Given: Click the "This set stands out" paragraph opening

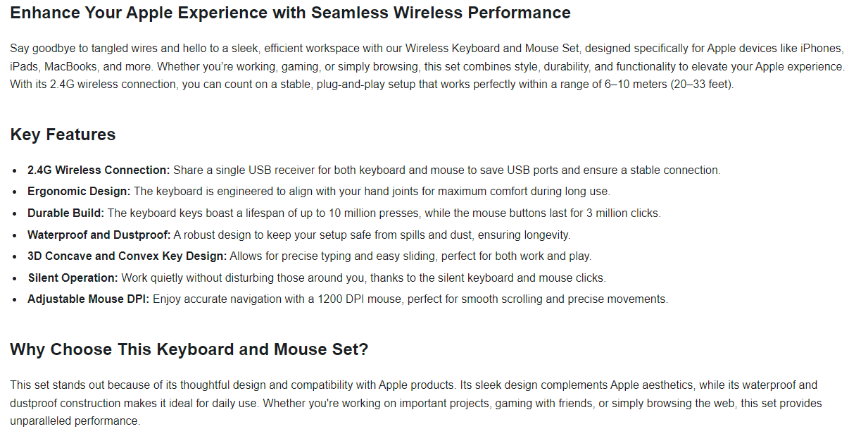Looking at the screenshot, I should [x=57, y=385].
